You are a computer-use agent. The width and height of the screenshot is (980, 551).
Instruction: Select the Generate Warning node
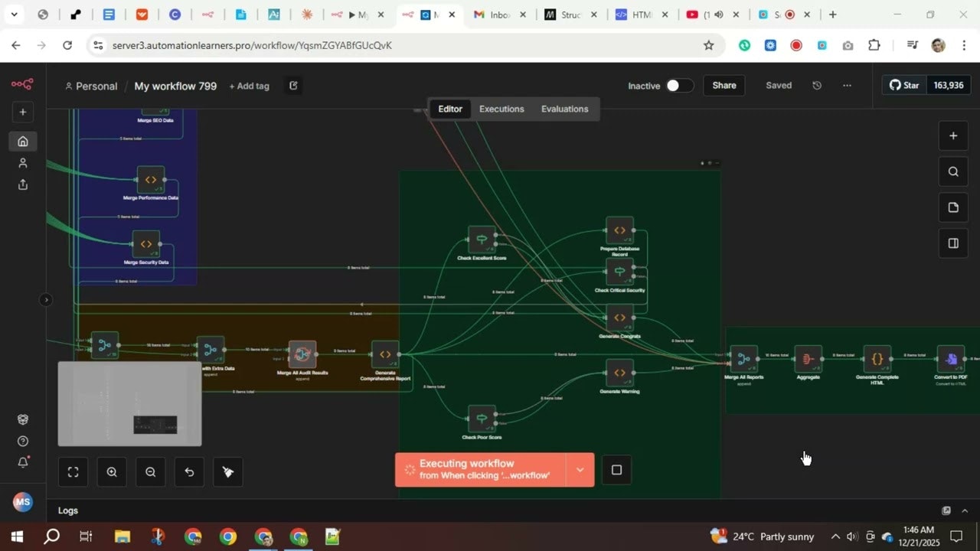pos(619,373)
